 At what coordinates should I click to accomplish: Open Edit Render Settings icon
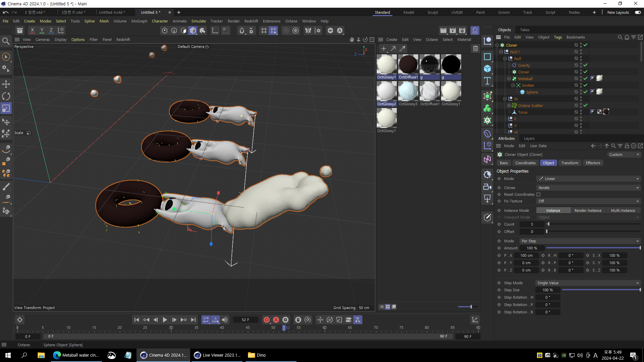point(462,31)
